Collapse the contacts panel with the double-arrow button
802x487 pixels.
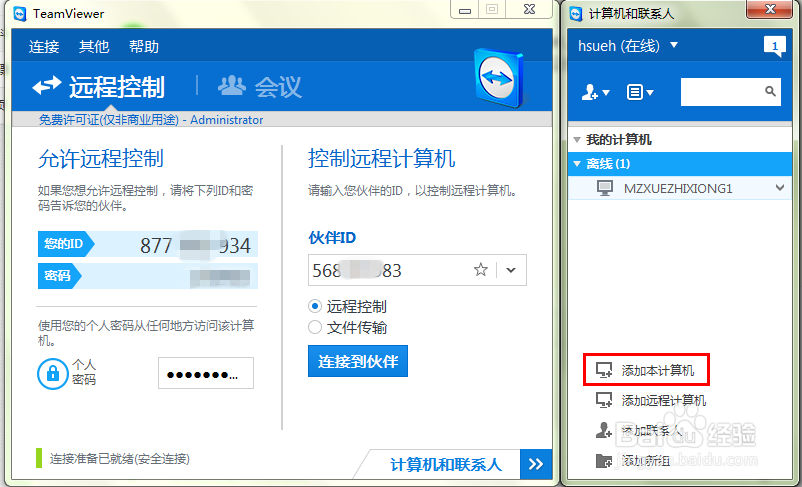tap(536, 464)
